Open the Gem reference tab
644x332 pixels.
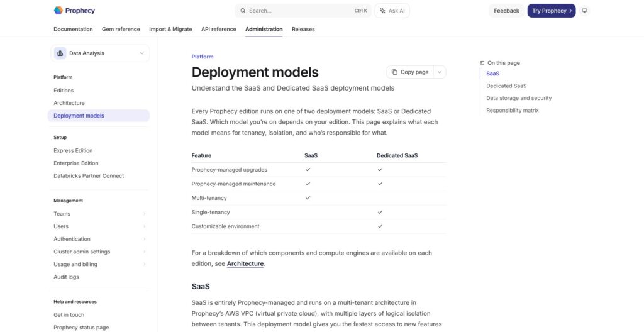point(121,29)
